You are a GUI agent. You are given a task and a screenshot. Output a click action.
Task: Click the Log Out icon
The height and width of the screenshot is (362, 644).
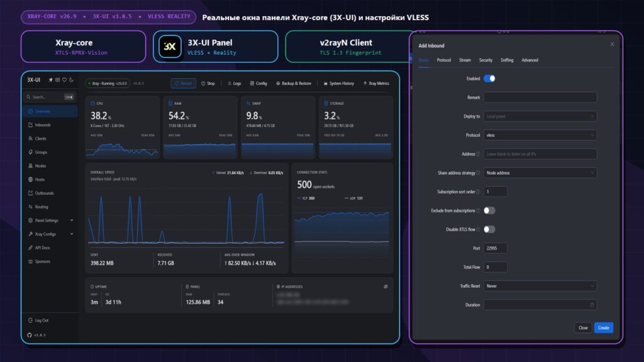[x=30, y=320]
